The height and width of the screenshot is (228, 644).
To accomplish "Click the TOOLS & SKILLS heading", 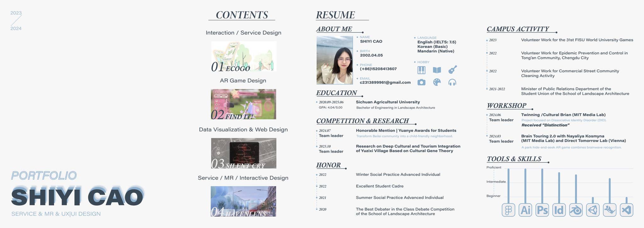I will [x=514, y=159].
